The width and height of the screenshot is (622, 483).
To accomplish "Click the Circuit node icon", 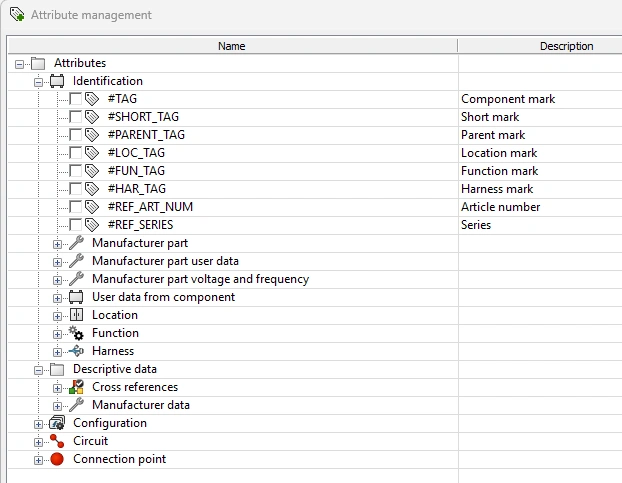I will [x=57, y=441].
